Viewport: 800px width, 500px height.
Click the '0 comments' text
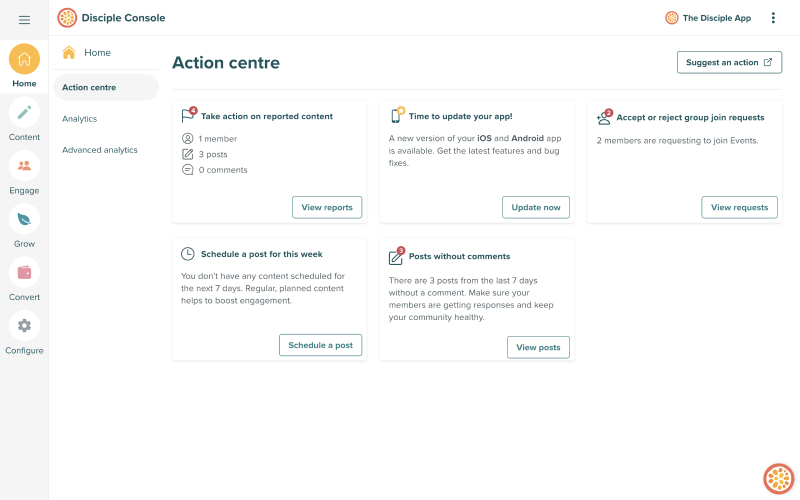click(223, 170)
